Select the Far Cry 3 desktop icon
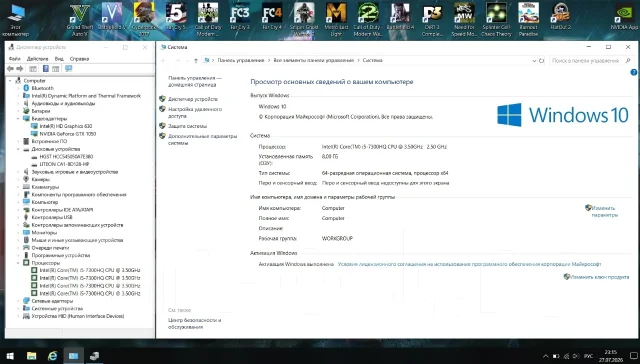Image resolution: width=640 pixels, height=364 pixels. 240,16
